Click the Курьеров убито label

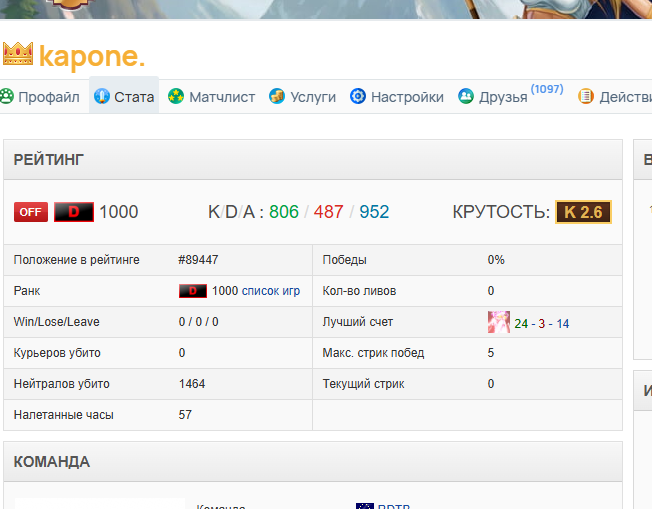[57, 353]
